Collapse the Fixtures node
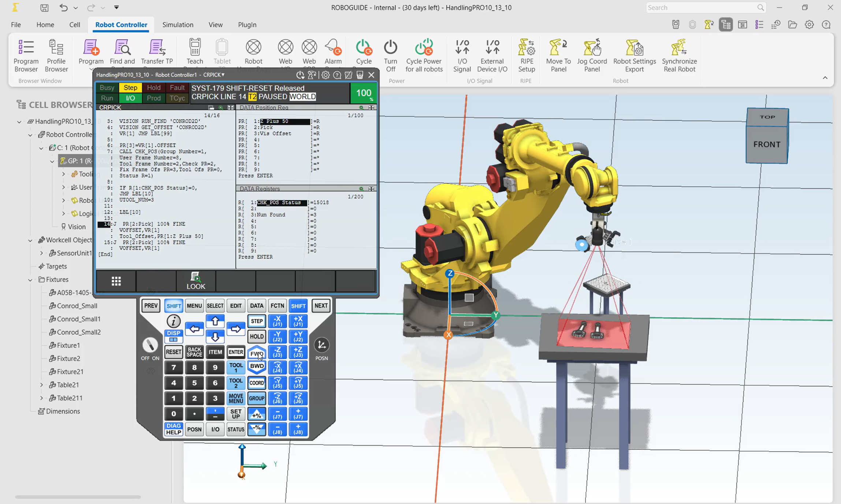Image resolution: width=841 pixels, height=504 pixels. 30,280
